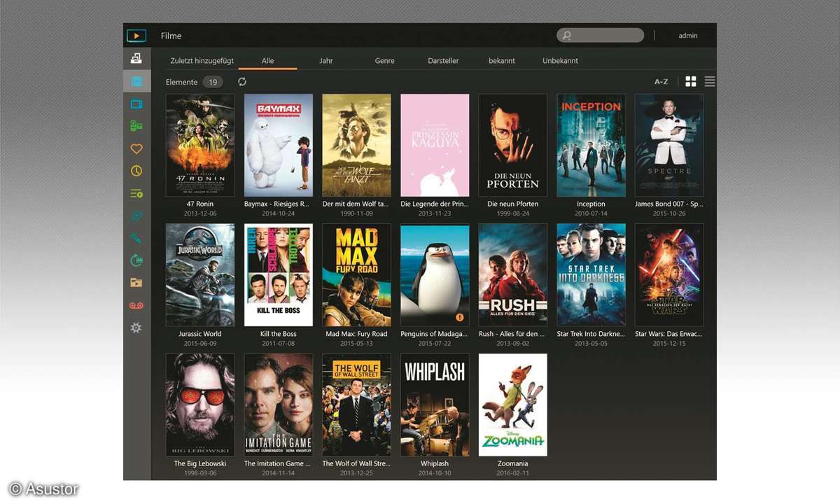Open favorites via the orange heart icon
840x504 pixels.
(136, 148)
